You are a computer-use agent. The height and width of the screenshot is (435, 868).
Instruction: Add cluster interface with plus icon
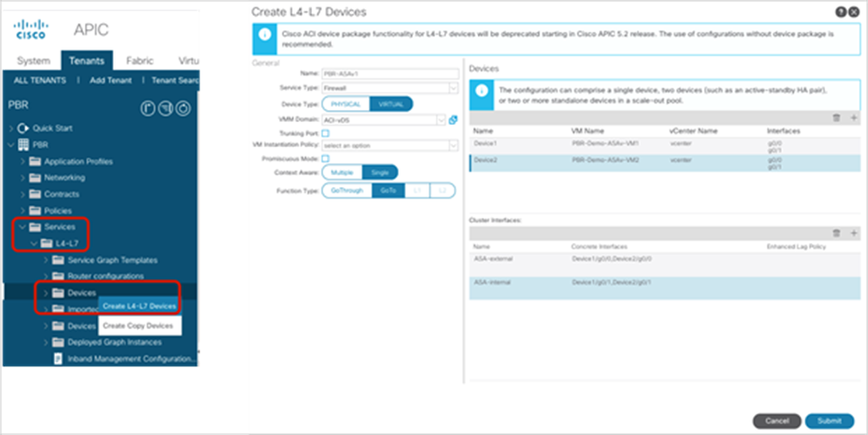pyautogui.click(x=854, y=233)
